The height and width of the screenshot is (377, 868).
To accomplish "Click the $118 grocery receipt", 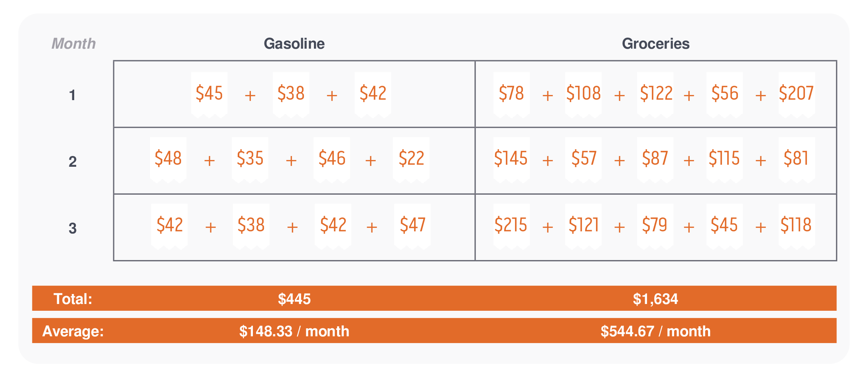I will click(797, 227).
